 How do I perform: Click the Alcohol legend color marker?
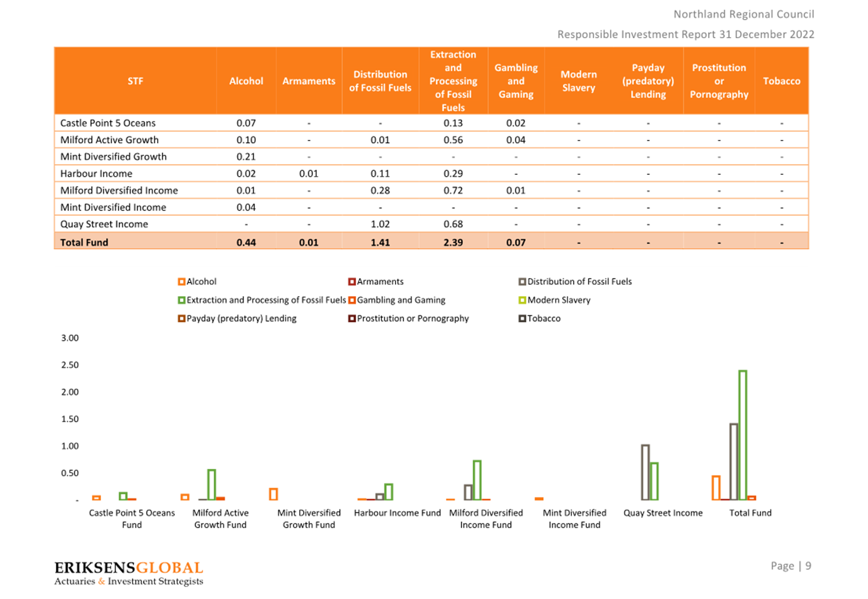[181, 282]
